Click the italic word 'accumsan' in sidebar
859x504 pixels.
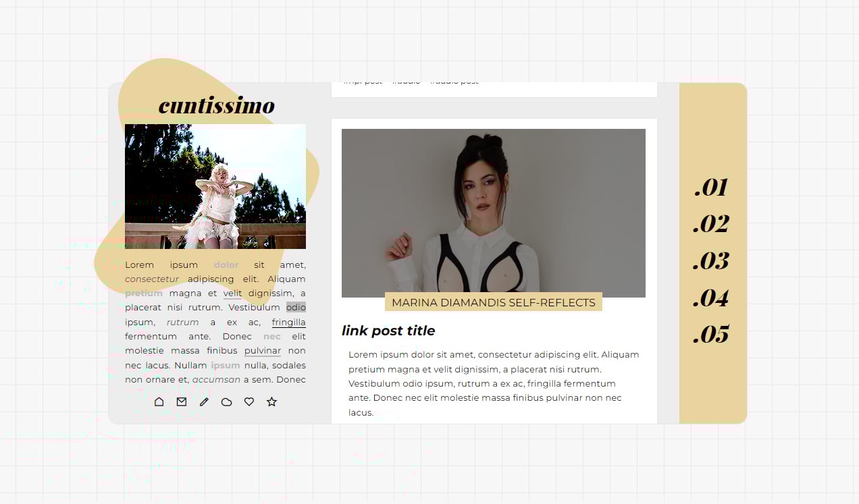216,380
